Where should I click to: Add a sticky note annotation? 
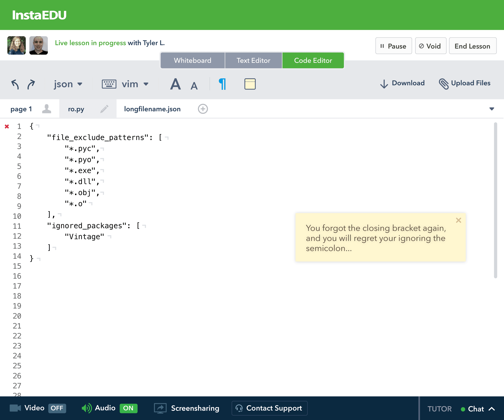tap(250, 84)
